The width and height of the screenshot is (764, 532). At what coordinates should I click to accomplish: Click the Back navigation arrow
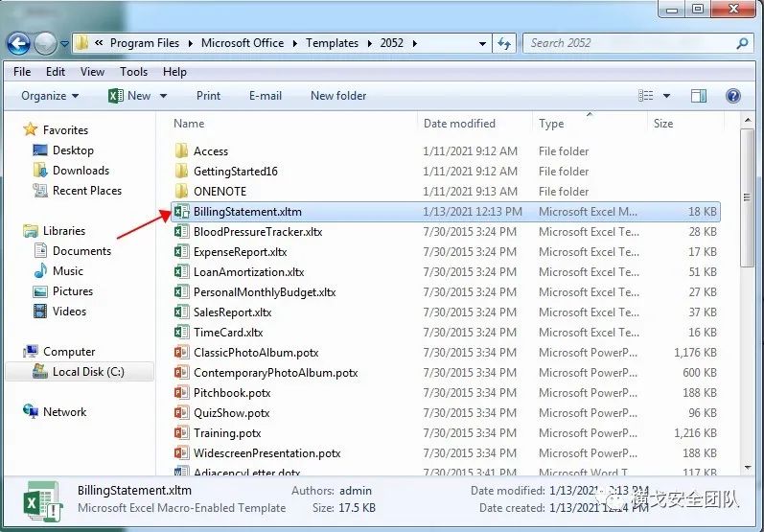[19, 44]
